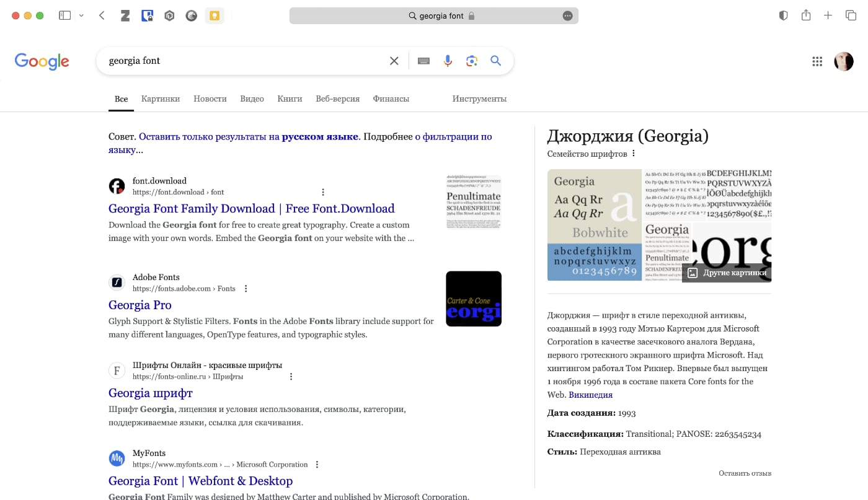The image size is (868, 500).
Task: Open Georgia Font Webfont & Desktop result
Action: (201, 481)
